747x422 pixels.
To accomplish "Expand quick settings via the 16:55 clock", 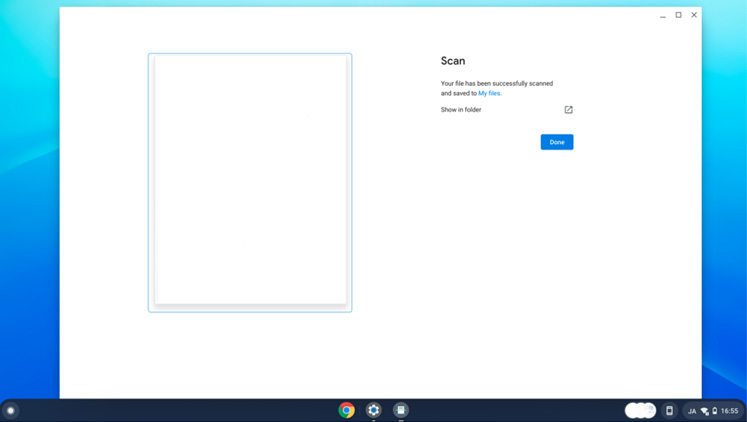I will 730,411.
